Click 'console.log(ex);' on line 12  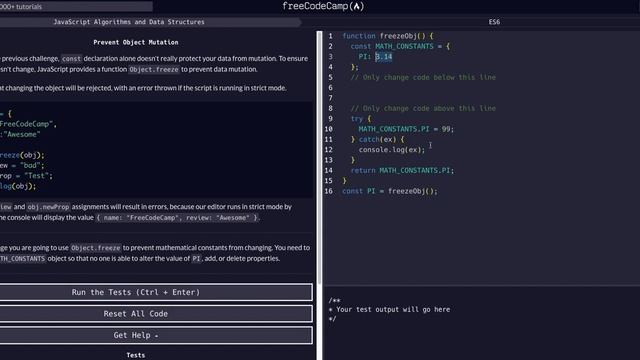[392, 150]
